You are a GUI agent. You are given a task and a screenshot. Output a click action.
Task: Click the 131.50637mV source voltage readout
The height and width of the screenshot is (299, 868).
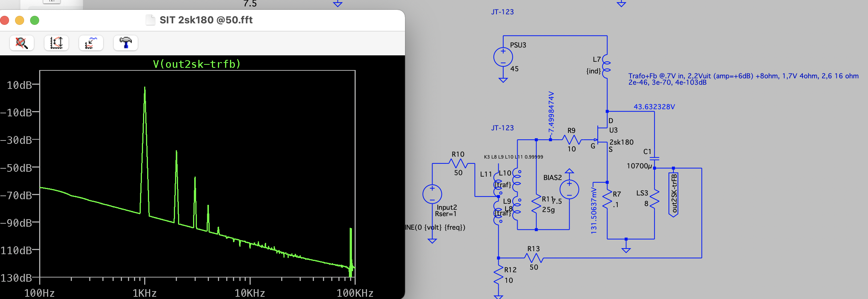[594, 210]
